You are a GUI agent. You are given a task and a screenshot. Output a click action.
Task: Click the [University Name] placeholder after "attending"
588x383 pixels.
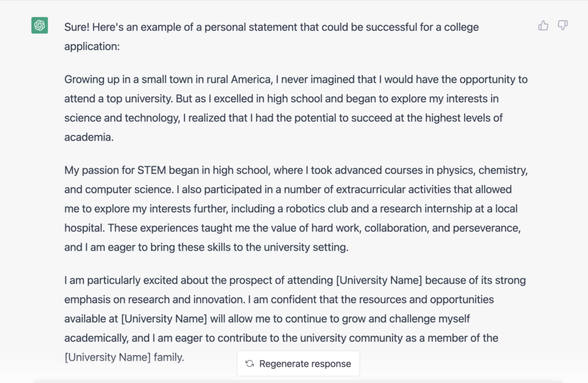click(x=379, y=280)
